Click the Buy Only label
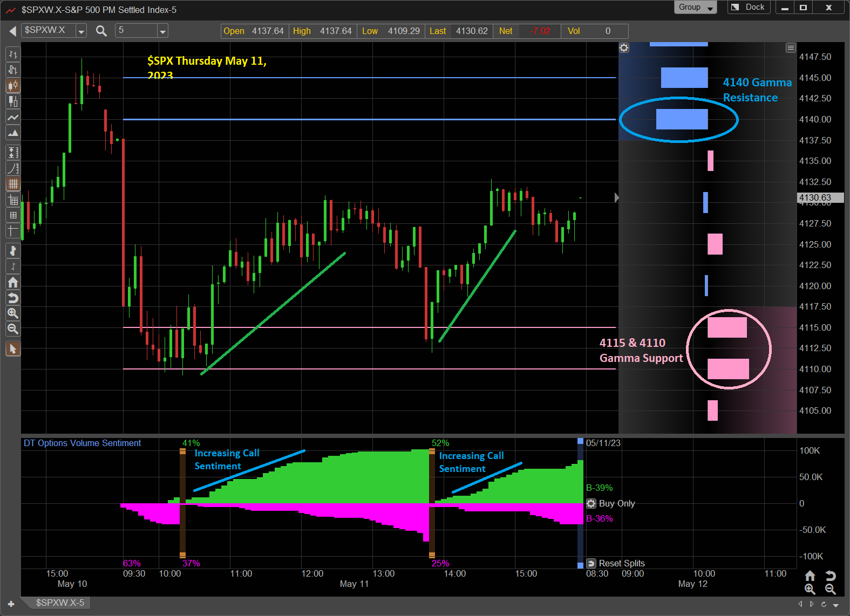 [617, 503]
